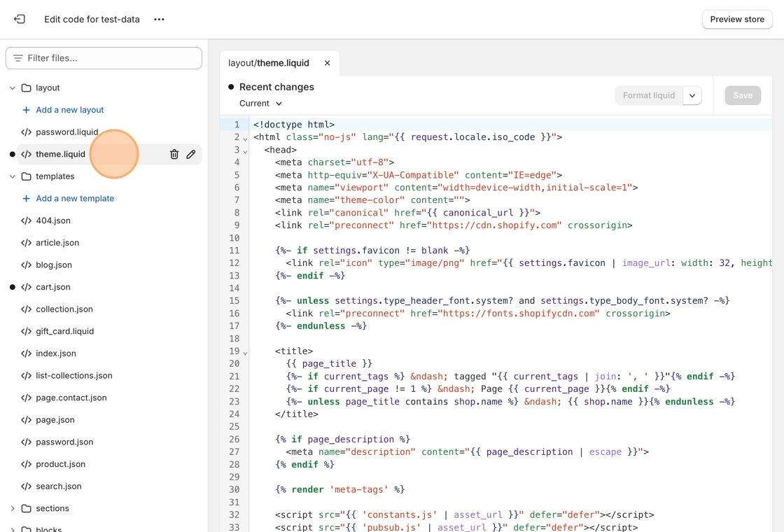The height and width of the screenshot is (532, 784).
Task: Click the layout folder icon
Action: (26, 87)
